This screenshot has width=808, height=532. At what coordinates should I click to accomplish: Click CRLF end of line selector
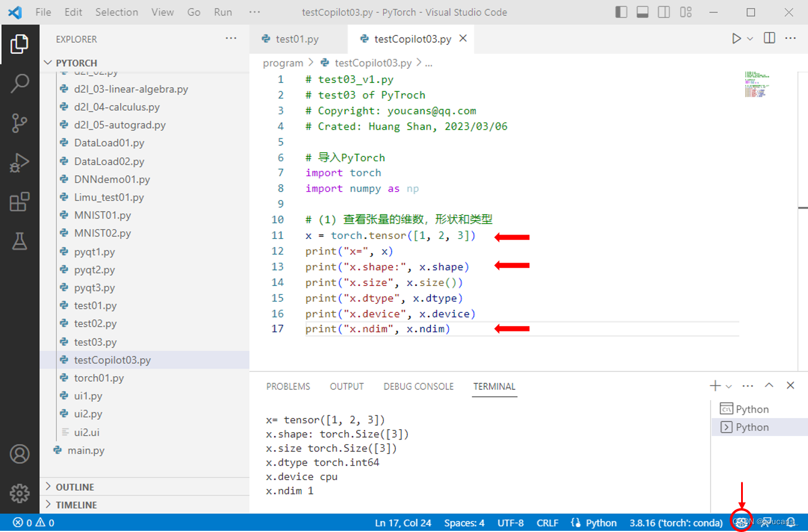click(547, 523)
